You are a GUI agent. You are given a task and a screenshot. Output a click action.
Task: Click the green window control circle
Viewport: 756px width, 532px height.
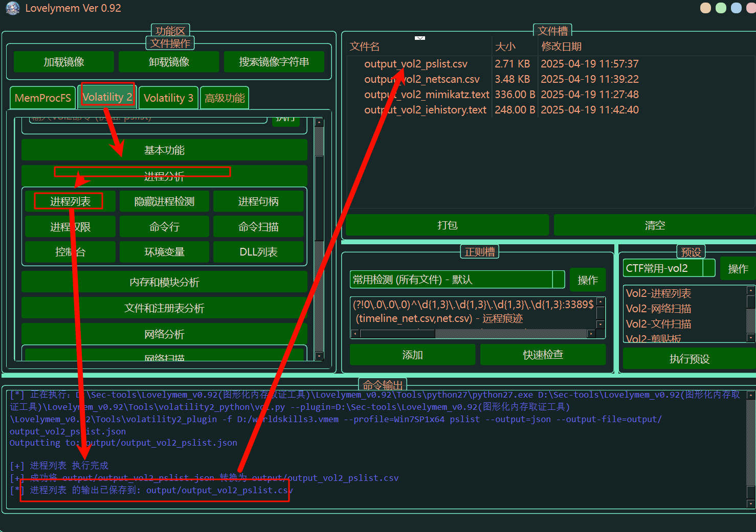(721, 8)
